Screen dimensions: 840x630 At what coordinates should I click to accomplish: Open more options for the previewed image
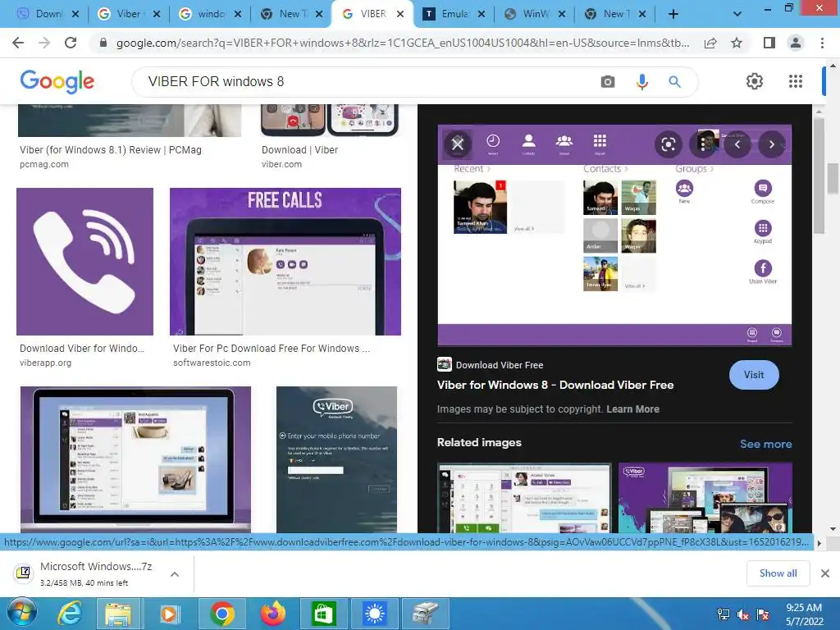[x=703, y=144]
